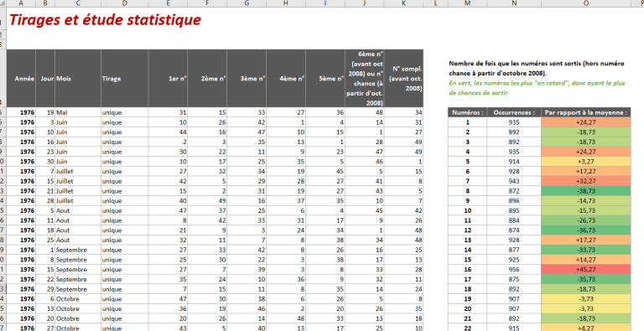Select the '+3,27' cell
The width and height of the screenshot is (644, 331).
point(586,162)
